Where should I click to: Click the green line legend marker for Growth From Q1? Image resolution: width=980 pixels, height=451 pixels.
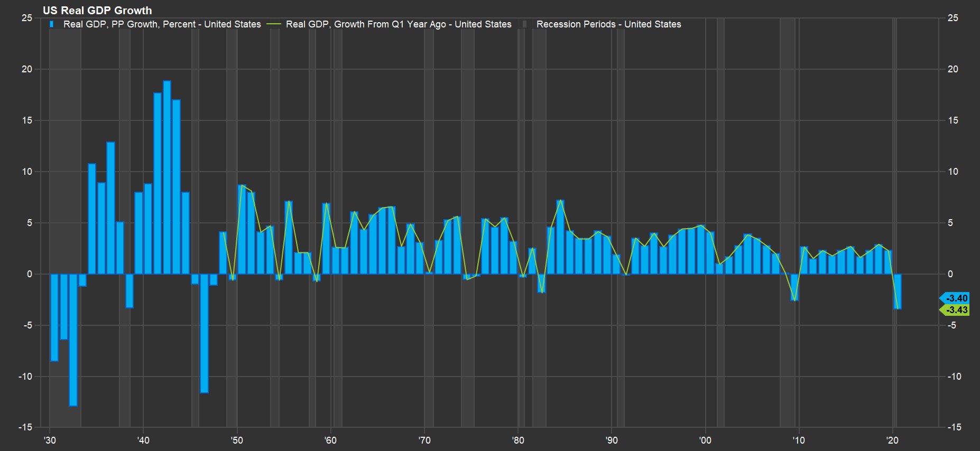274,24
